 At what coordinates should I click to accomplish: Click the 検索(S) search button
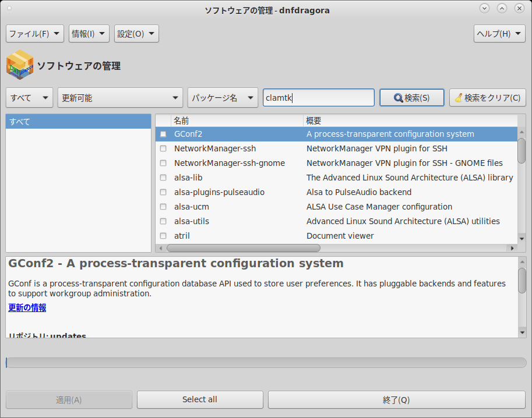[411, 98]
